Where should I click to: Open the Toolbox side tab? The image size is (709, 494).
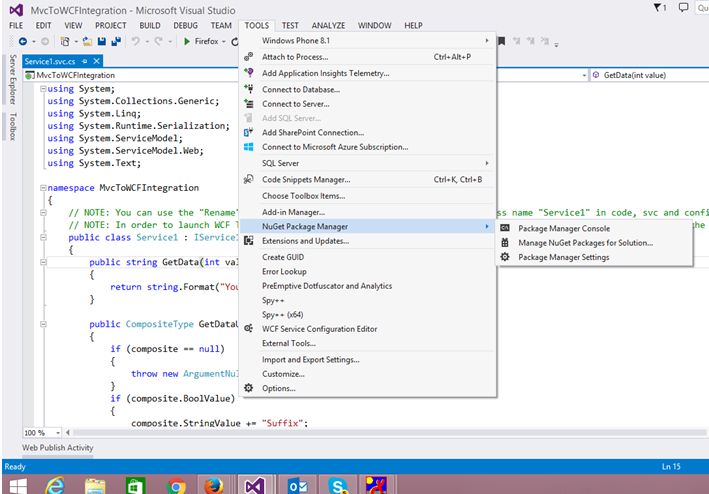[x=12, y=126]
